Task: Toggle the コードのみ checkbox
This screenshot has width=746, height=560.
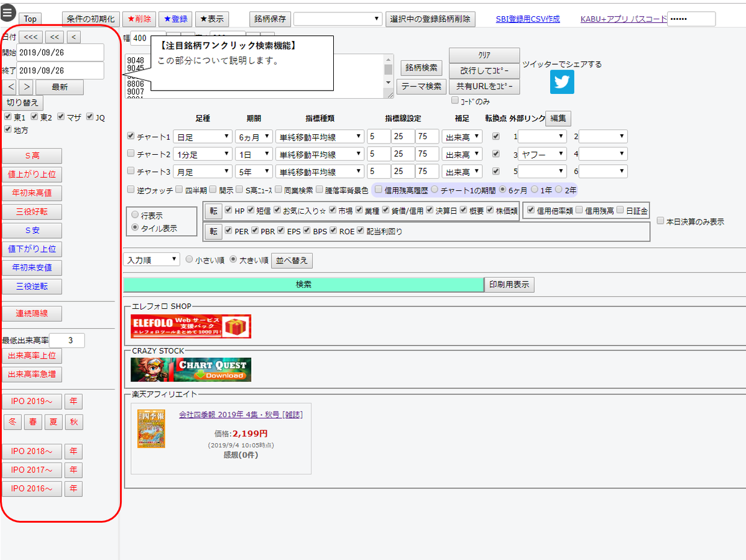Action: (x=454, y=100)
